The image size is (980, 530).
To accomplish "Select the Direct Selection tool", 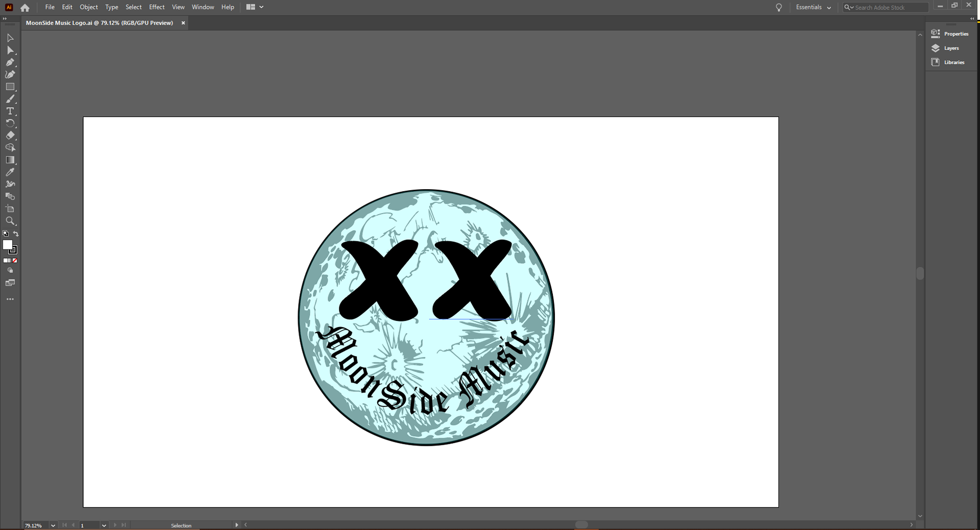I will (10, 50).
